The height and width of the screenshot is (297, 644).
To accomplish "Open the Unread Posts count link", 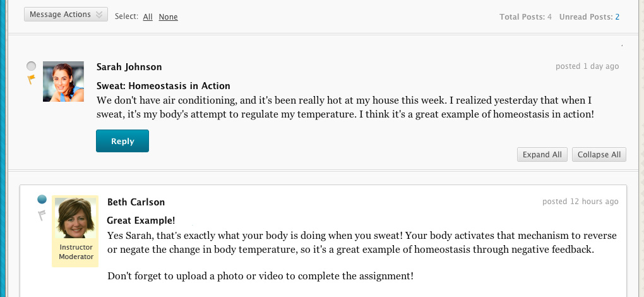I will 617,17.
